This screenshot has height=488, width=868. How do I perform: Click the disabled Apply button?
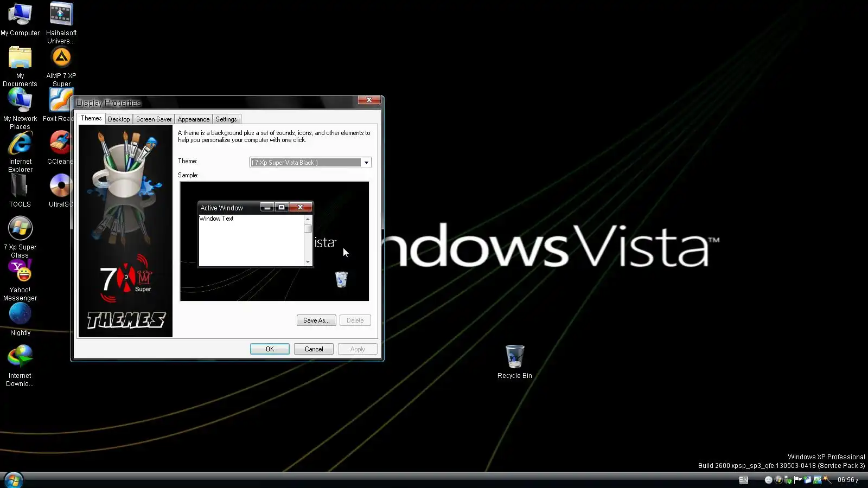[358, 349]
